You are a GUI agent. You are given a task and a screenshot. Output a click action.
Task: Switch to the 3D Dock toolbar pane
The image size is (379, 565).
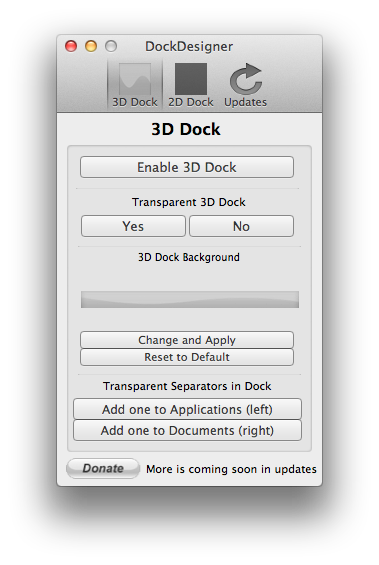pyautogui.click(x=135, y=85)
